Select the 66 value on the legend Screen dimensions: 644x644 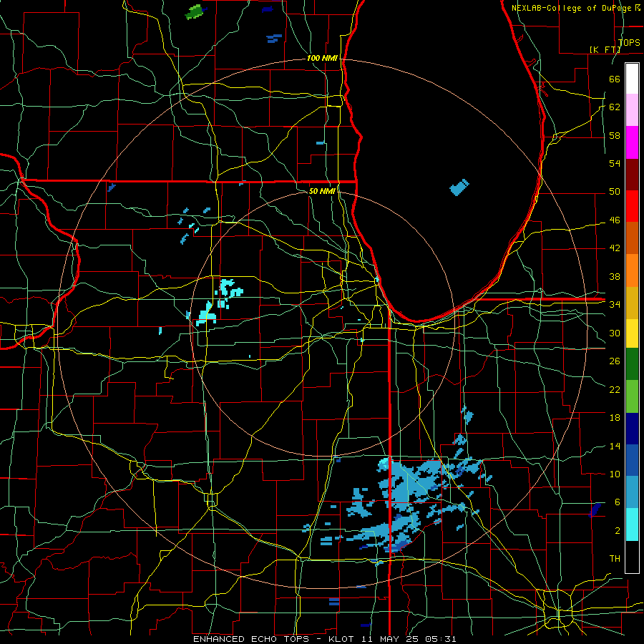point(615,79)
